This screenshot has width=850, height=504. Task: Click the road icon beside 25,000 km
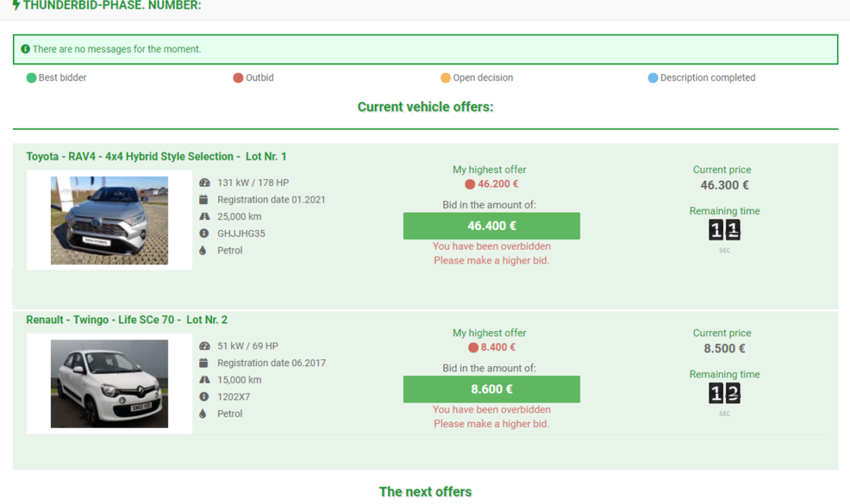click(x=204, y=216)
